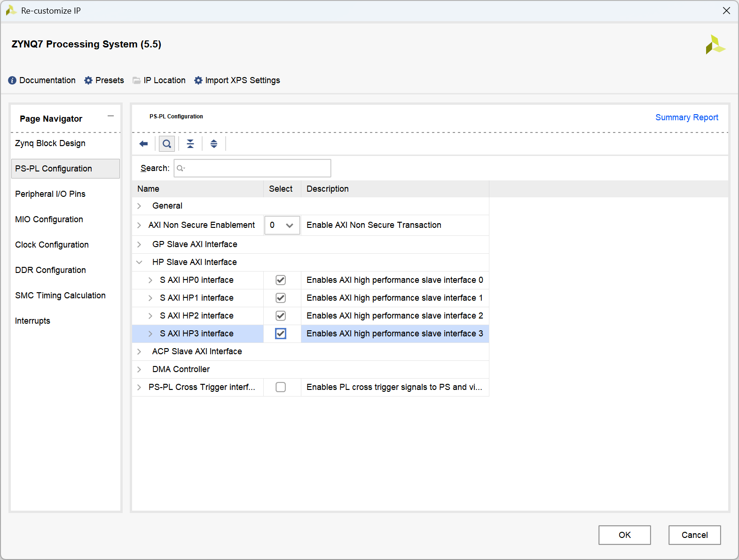The height and width of the screenshot is (560, 739).
Task: Click the Name column header
Action: pos(198,189)
